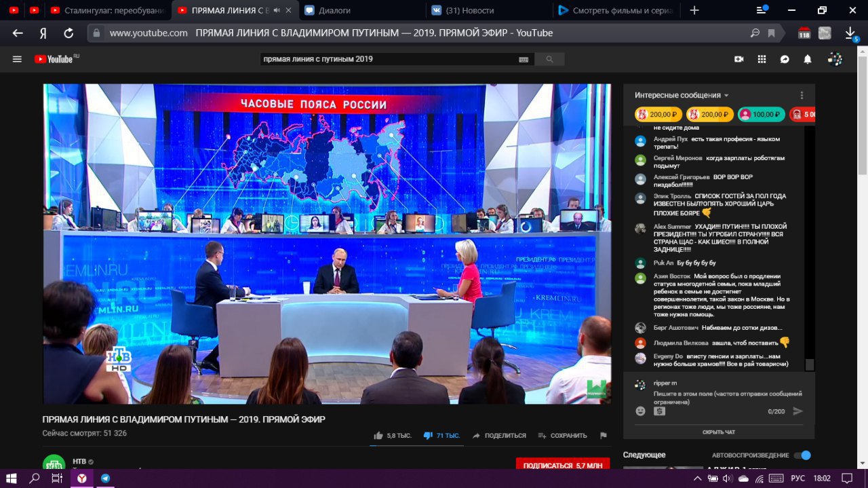Click the live video player
This screenshot has height=488, width=868.
coord(327,244)
